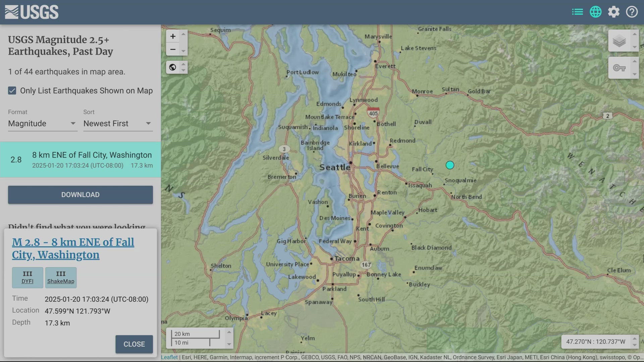Open the help question mark icon
The height and width of the screenshot is (362, 644).
click(x=632, y=12)
